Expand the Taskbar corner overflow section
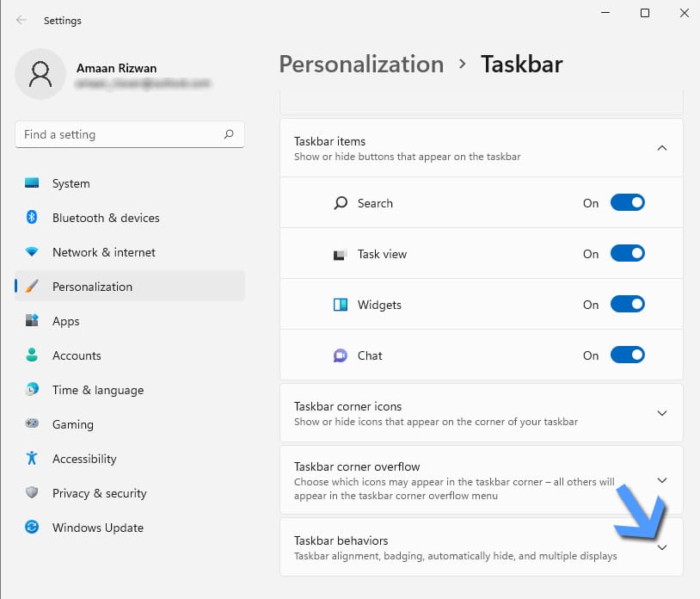 pos(661,480)
